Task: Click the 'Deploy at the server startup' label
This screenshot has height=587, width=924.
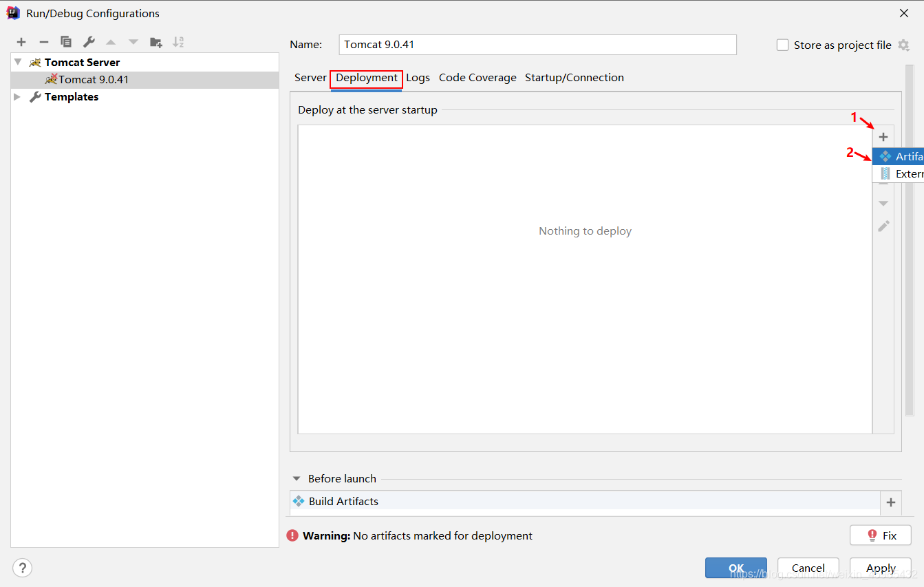Action: 367,110
